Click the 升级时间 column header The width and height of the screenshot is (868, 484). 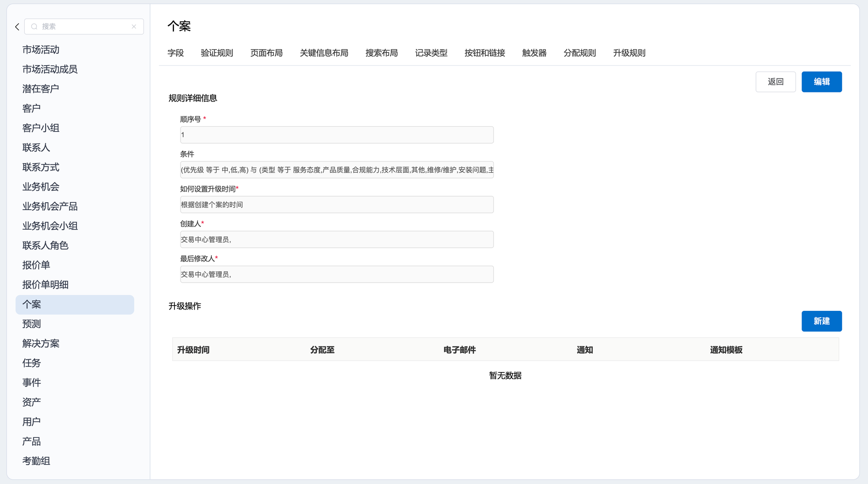(193, 350)
